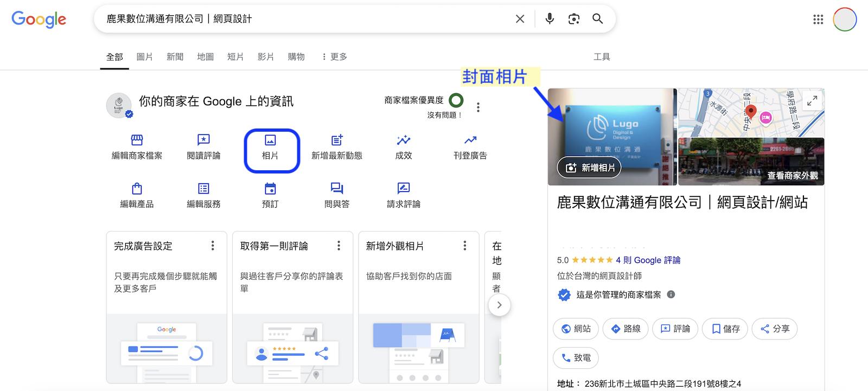Open 工具 search tools
This screenshot has width=868, height=391.
602,57
